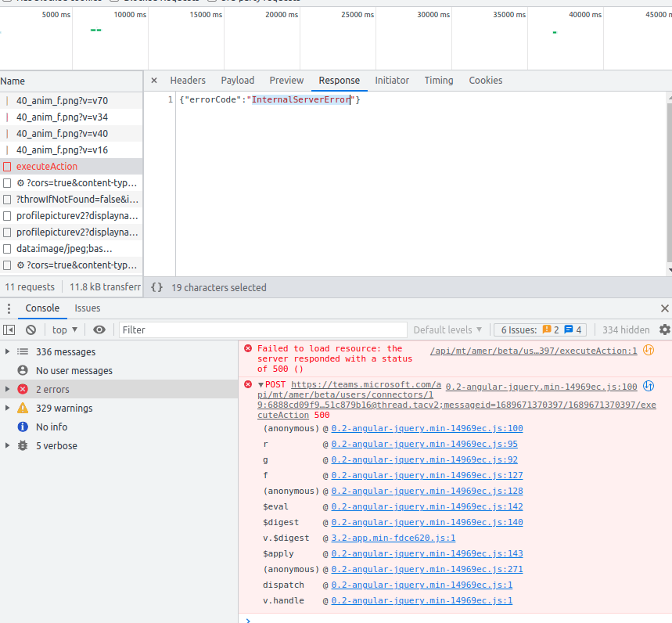Switch to the Issues drawer tab
The width and height of the screenshot is (672, 623).
[87, 308]
